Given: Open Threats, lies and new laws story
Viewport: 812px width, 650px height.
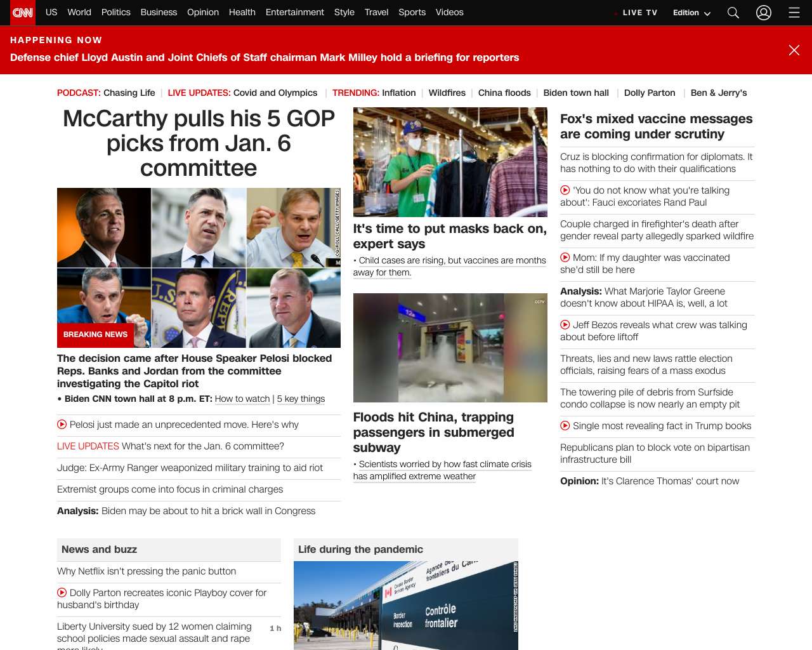Looking at the screenshot, I should 646,364.
